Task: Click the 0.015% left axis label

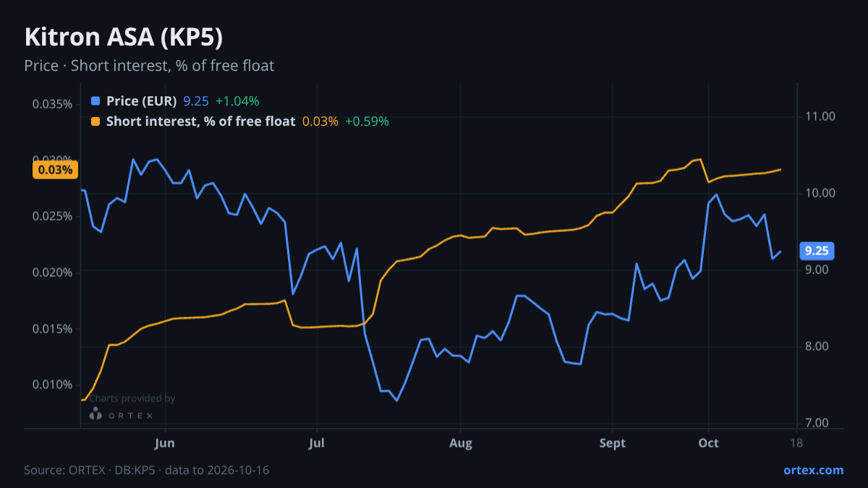Action: click(52, 329)
